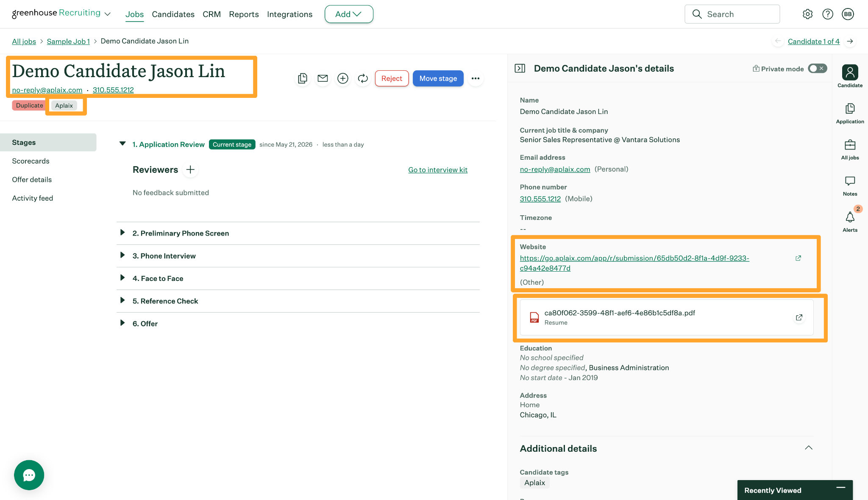
Task: Click the Move stage button
Action: click(x=438, y=78)
